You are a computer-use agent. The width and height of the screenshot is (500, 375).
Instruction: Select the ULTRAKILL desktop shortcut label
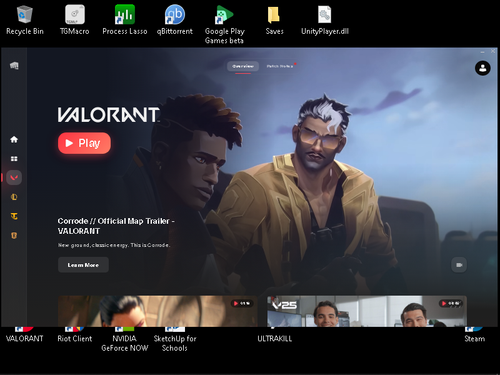coord(274,339)
